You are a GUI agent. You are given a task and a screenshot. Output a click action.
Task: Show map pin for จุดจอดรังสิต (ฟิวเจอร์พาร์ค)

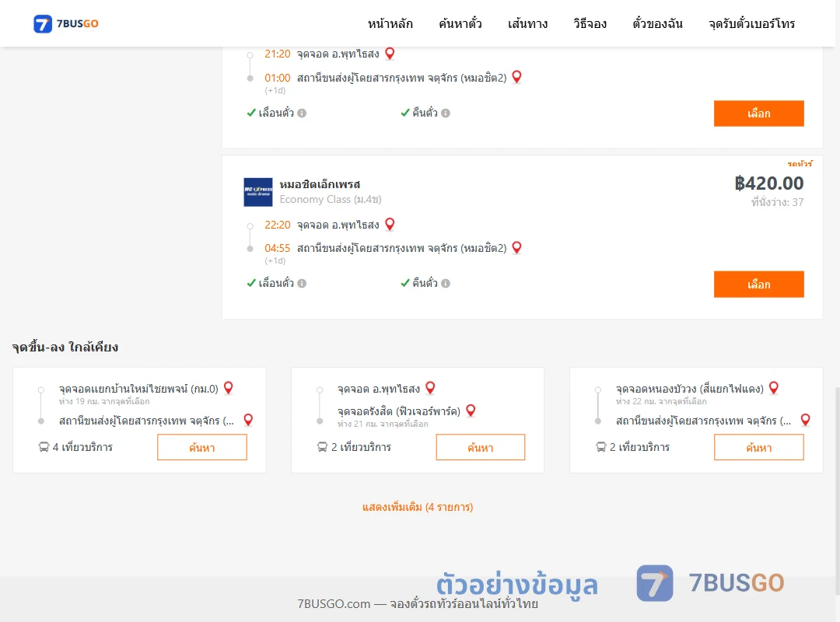tap(471, 411)
